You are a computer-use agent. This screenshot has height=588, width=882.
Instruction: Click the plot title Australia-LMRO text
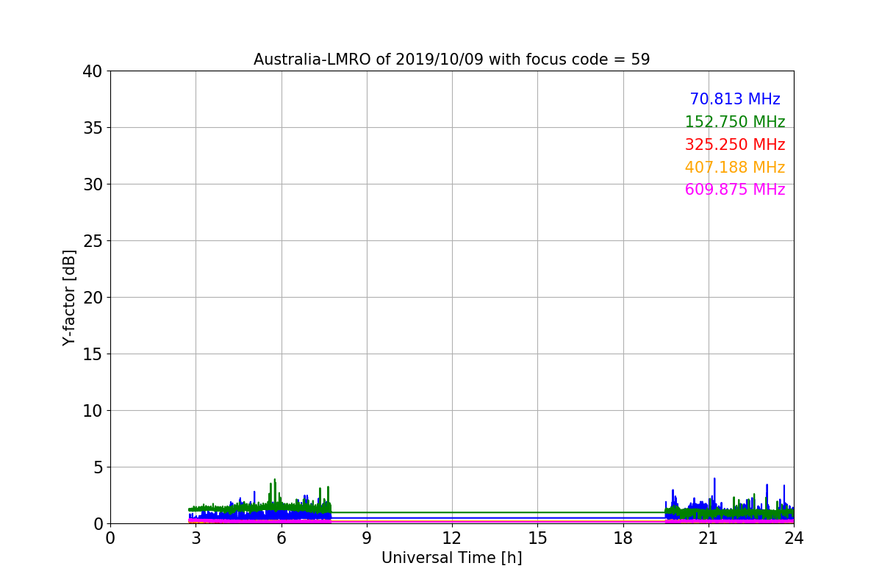pos(451,60)
